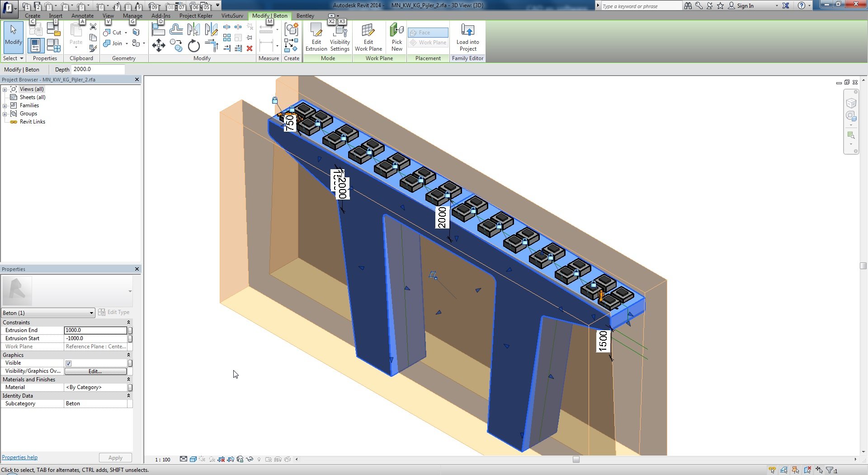Click the red Delete X icon
This screenshot has width=868, height=475.
[x=250, y=48]
